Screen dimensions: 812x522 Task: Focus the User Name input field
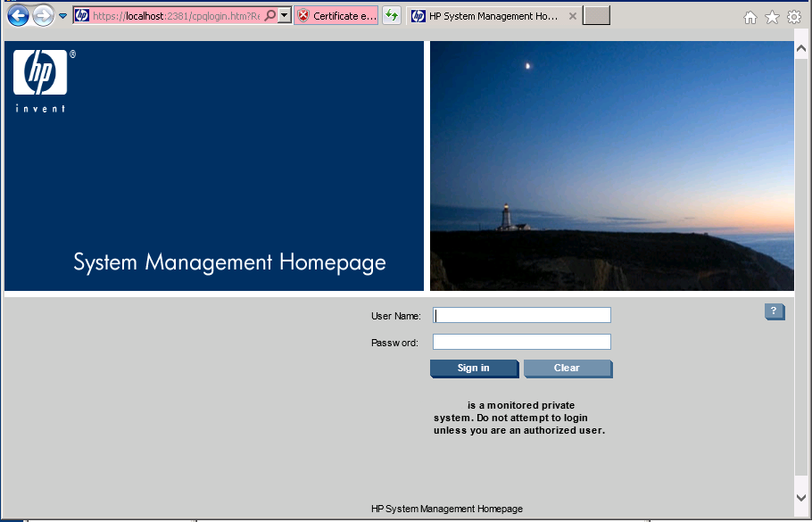[521, 315]
